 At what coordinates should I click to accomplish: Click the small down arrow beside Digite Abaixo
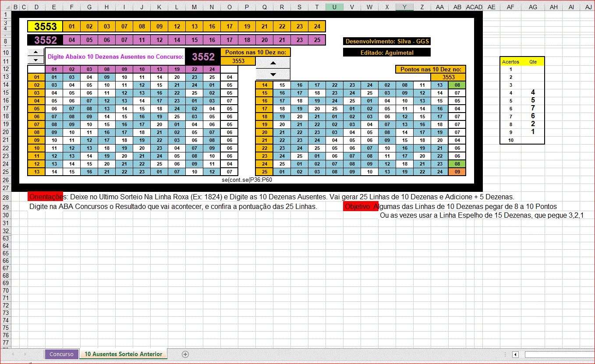coord(35,60)
